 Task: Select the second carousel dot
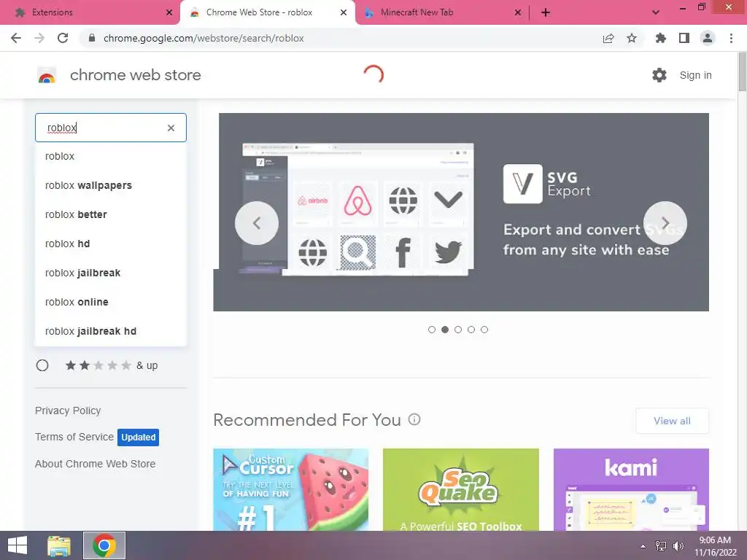445,330
